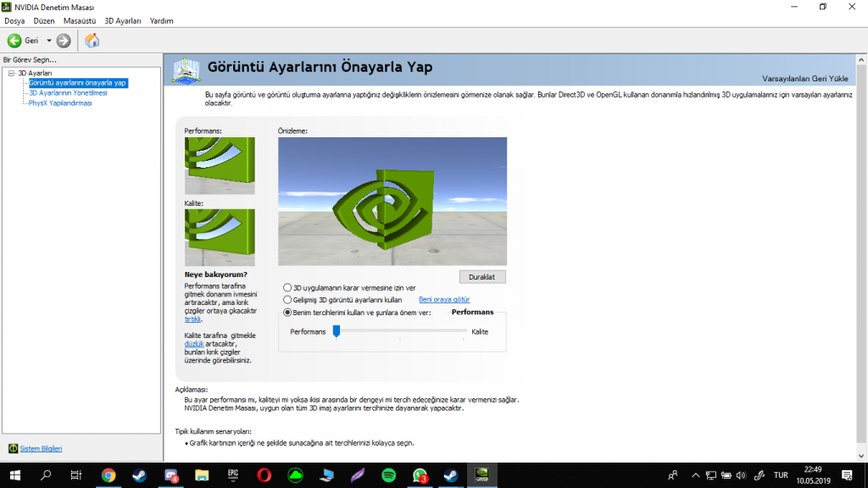Screen dimensions: 868x488
Task: Click the Kalite sample thumbnail
Action: [x=220, y=237]
